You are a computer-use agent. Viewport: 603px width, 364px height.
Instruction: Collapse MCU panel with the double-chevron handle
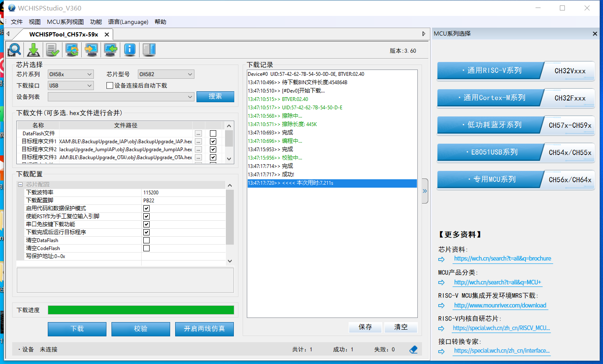(425, 191)
